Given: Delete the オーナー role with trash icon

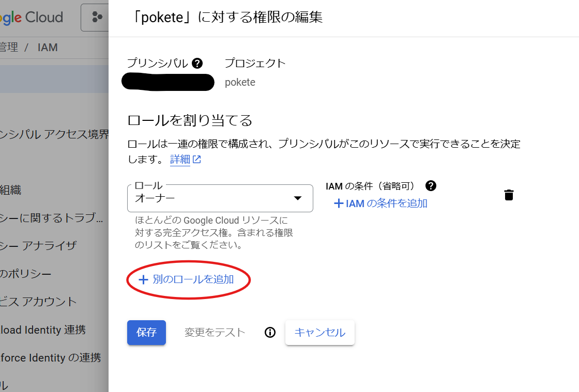Looking at the screenshot, I should pyautogui.click(x=509, y=195).
